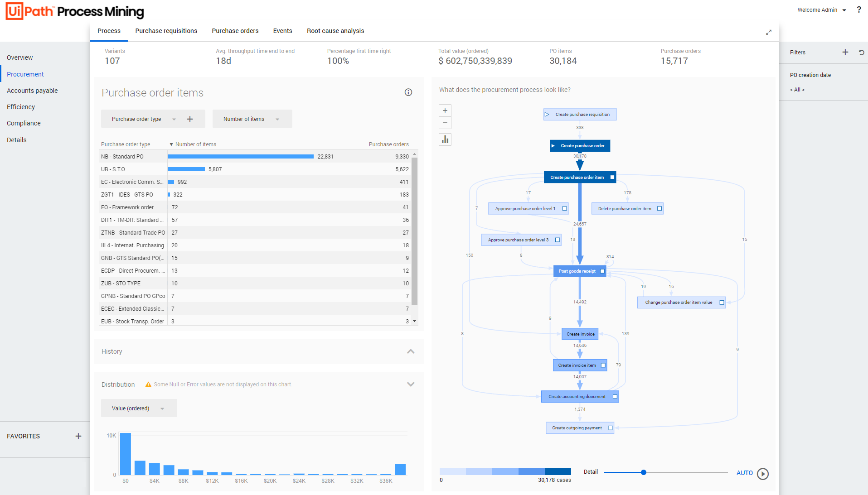Screen dimensions: 868x495
Task: Collapse the History section chevron
Action: pyautogui.click(x=411, y=351)
